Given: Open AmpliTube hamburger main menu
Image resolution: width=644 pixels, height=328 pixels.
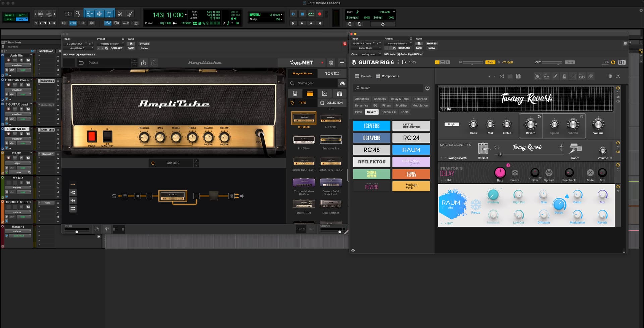Looking at the screenshot, I should pyautogui.click(x=342, y=63).
